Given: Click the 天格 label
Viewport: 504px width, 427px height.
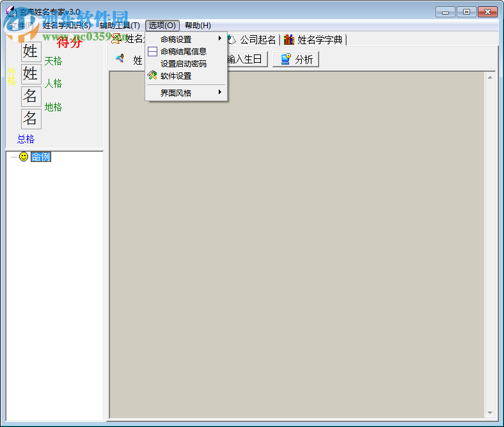Looking at the screenshot, I should (x=53, y=61).
